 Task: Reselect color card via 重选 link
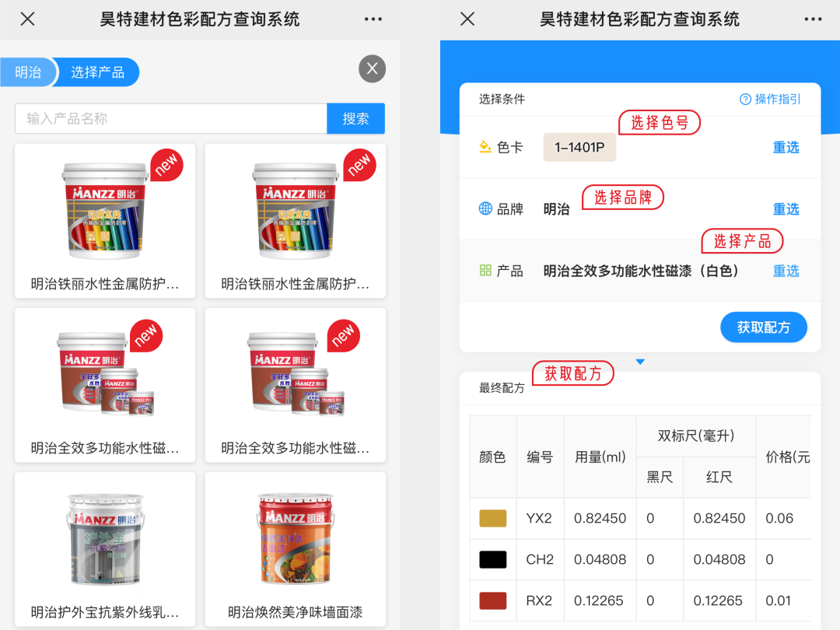(x=786, y=147)
